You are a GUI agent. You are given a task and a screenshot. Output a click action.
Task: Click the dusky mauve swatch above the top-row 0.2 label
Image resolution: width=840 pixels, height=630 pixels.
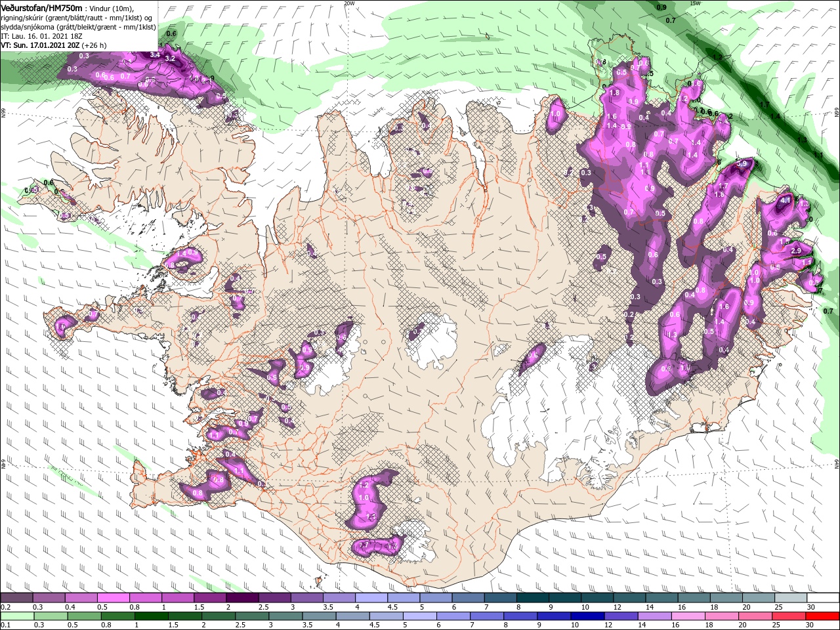click(x=16, y=598)
